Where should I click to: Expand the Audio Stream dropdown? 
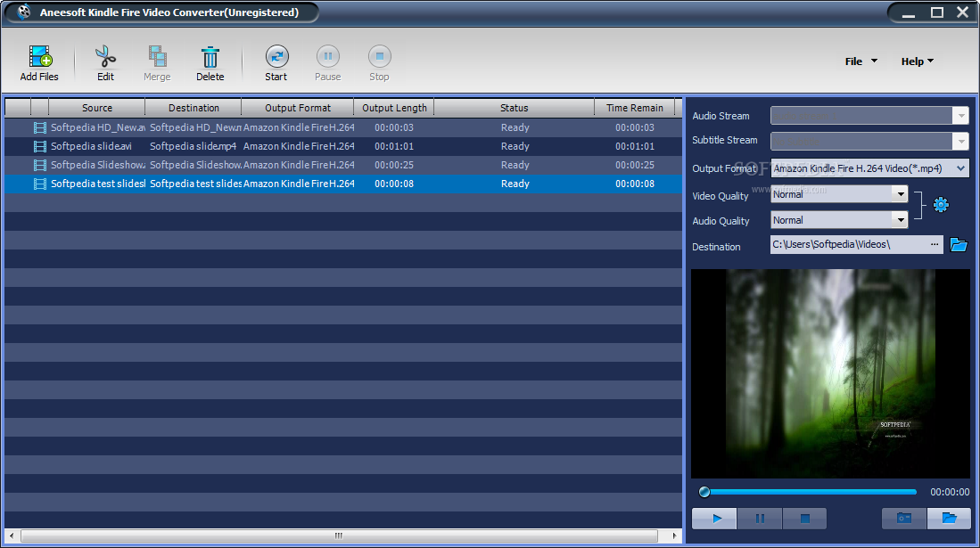tap(960, 116)
